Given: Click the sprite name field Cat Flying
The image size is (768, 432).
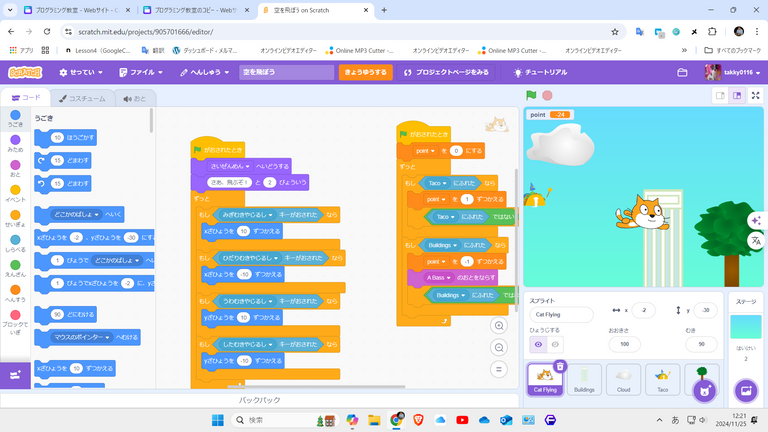Looking at the screenshot, I should click(561, 314).
